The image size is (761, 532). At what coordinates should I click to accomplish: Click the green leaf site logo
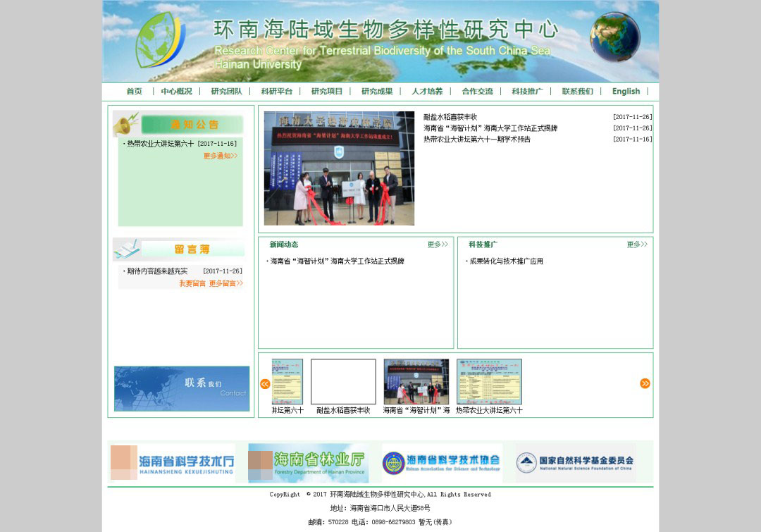(160, 39)
